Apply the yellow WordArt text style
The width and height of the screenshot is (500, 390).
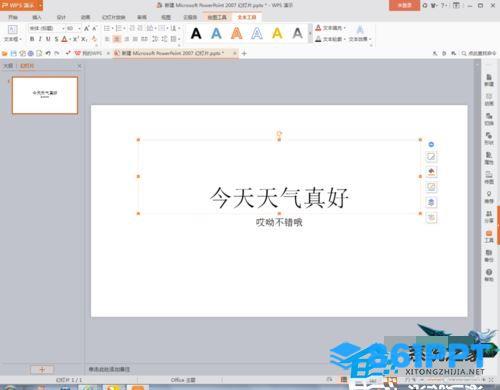[x=277, y=33]
